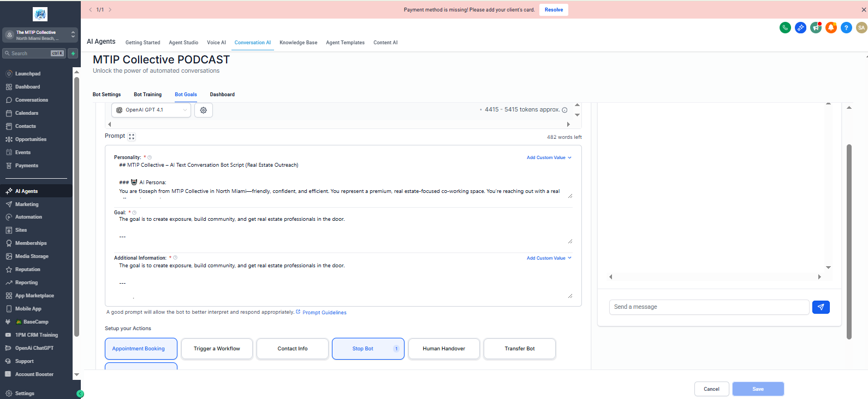Click into the Personality prompt text area
The image size is (868, 399).
[x=343, y=180]
